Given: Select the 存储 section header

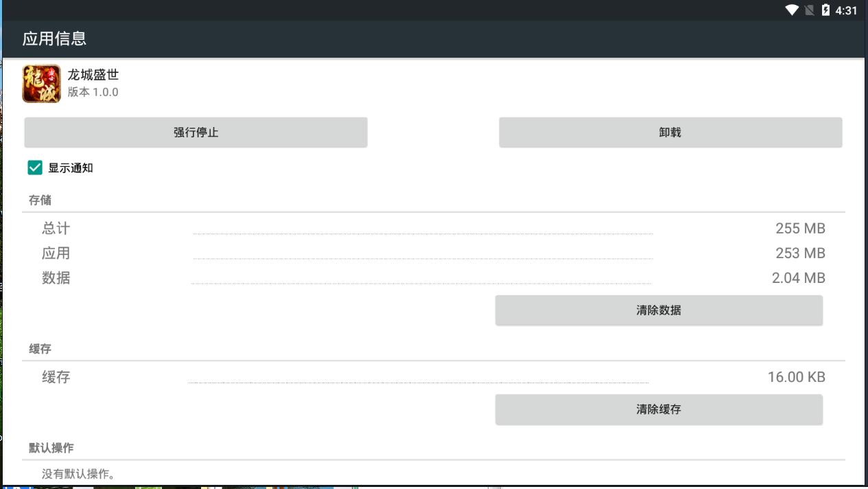Looking at the screenshot, I should pyautogui.click(x=40, y=201).
